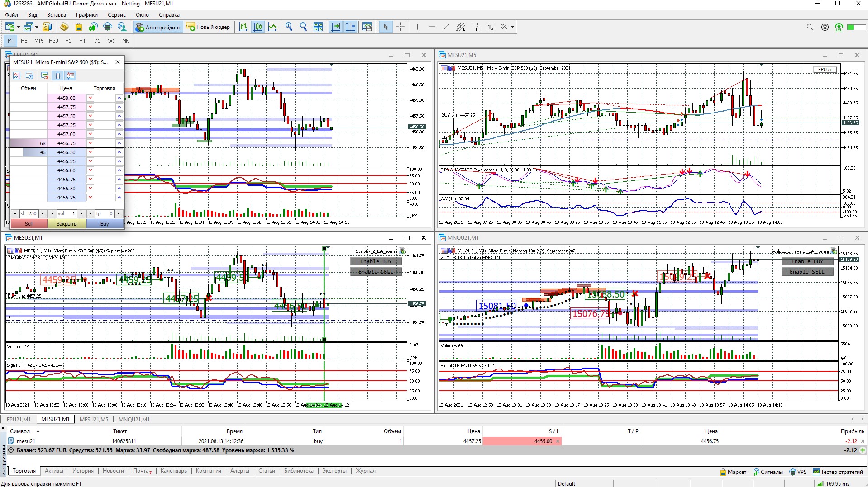
Task: Open the Новый ордер dialog
Action: click(x=208, y=27)
